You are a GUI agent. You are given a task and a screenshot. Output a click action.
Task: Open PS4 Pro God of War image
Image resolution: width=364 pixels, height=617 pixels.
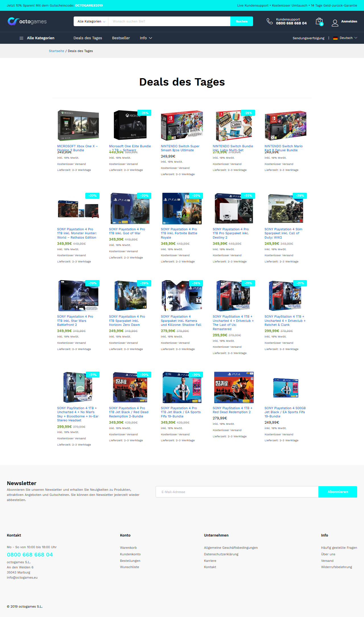[x=130, y=208]
